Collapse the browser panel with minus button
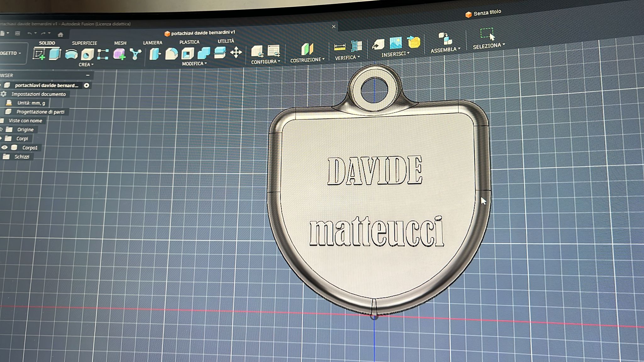The image size is (644, 362). coord(88,75)
